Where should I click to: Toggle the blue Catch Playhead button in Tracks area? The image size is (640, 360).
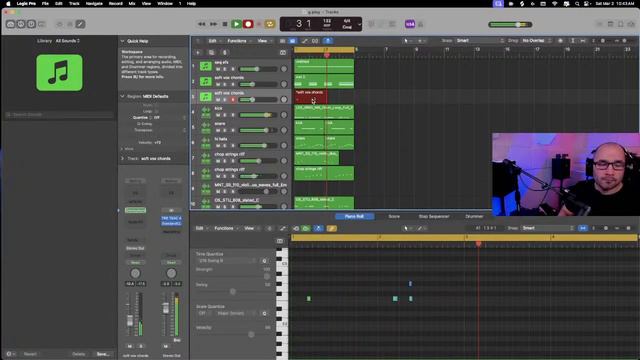tap(328, 41)
